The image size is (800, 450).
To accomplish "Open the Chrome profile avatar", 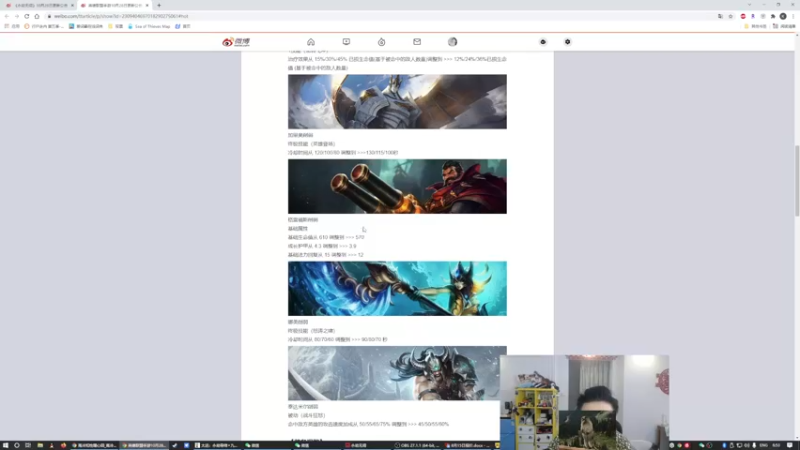I will click(x=783, y=16).
